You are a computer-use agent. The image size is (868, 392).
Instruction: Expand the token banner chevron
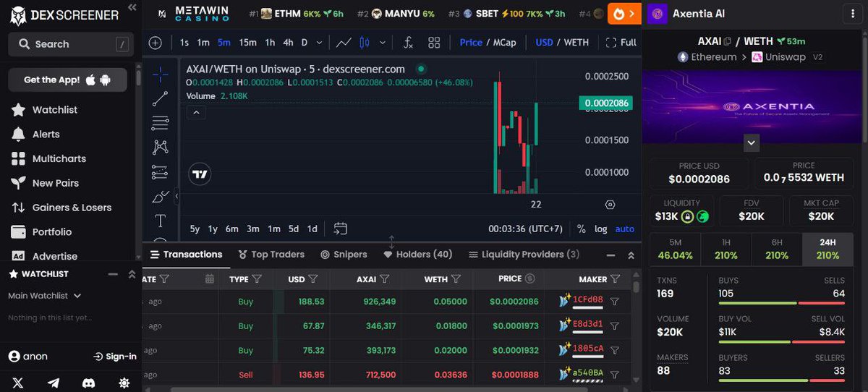point(752,142)
